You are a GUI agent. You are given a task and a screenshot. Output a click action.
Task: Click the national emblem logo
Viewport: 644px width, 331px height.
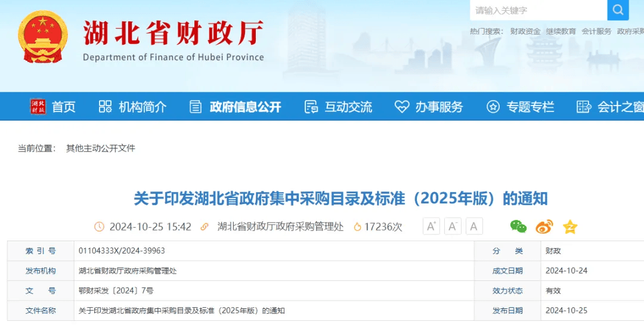43,36
